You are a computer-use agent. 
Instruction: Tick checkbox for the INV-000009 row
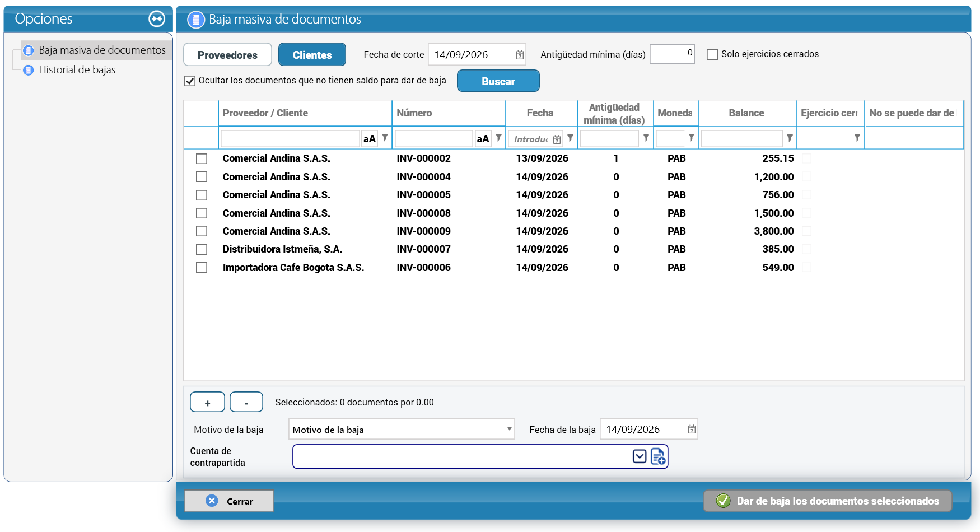pos(202,231)
